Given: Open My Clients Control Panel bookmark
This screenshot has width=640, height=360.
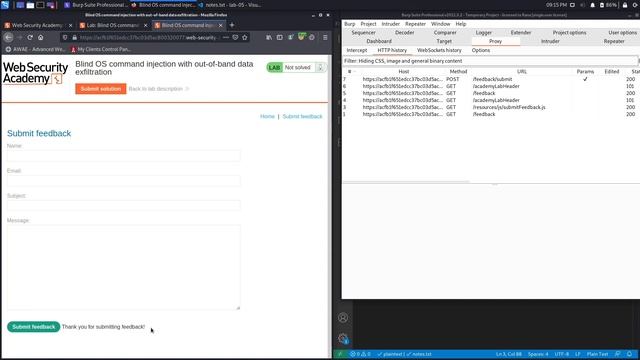Looking at the screenshot, I should 101,49.
